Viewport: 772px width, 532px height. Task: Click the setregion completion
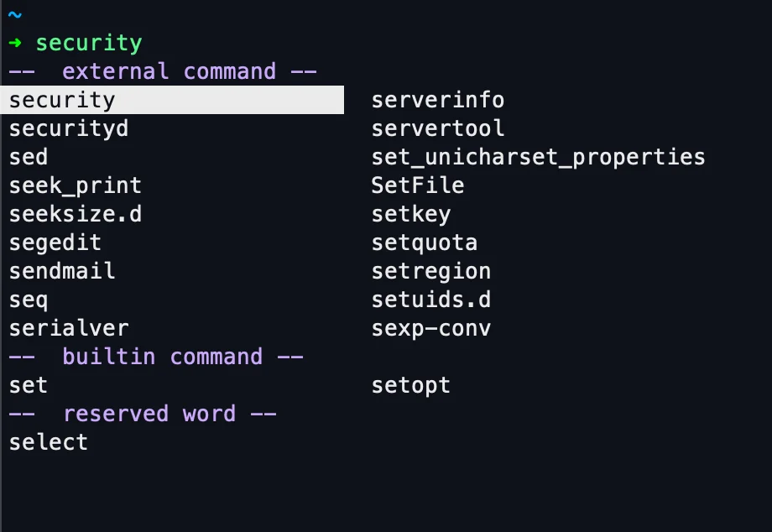click(431, 272)
